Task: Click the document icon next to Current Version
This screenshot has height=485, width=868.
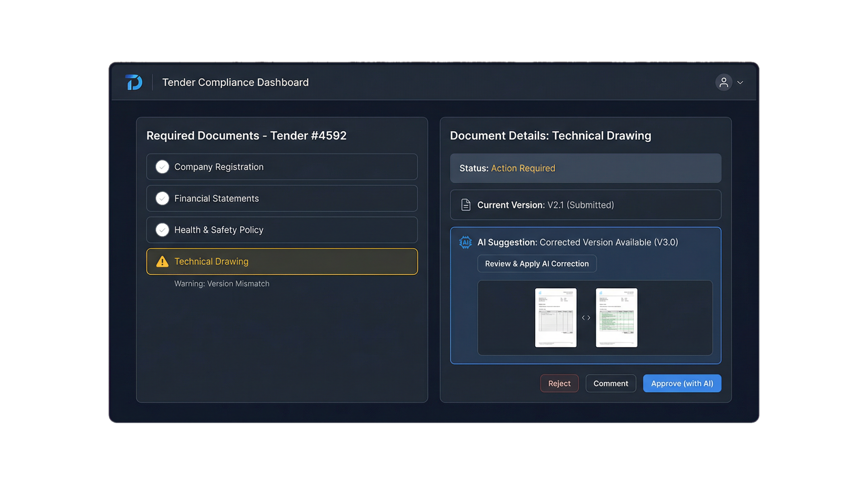Action: (466, 205)
